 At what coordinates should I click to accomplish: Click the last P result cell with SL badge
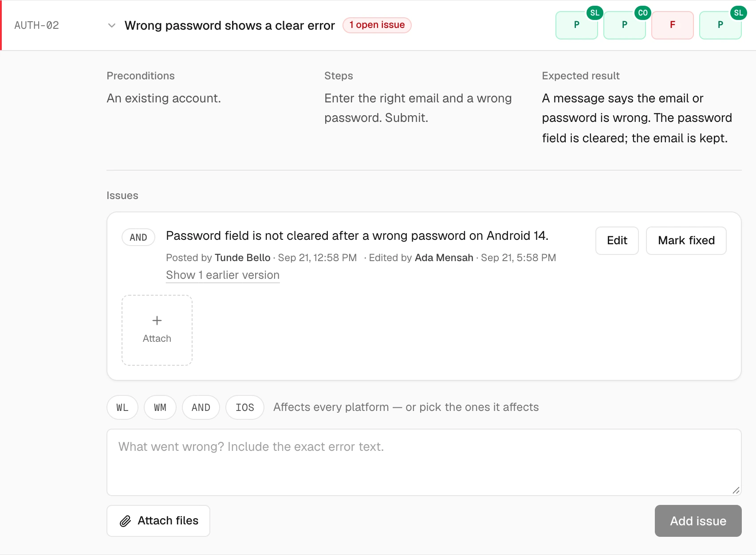pos(721,25)
